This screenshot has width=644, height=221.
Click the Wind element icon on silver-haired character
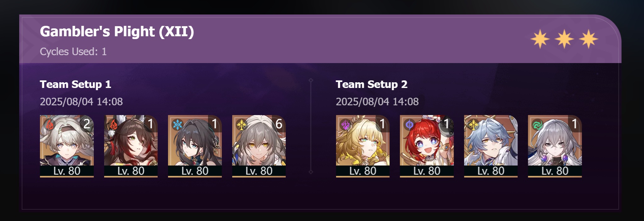537,125
